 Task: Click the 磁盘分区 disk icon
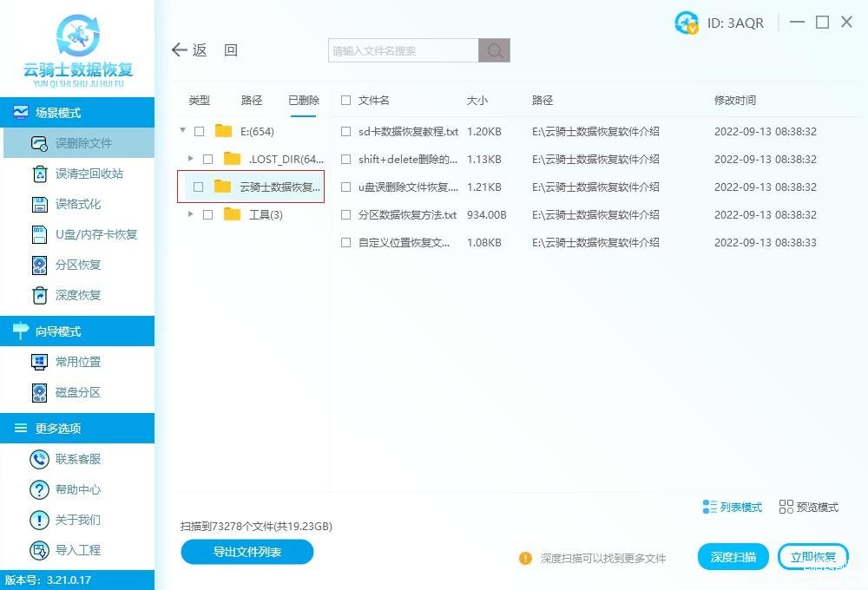[x=39, y=392]
